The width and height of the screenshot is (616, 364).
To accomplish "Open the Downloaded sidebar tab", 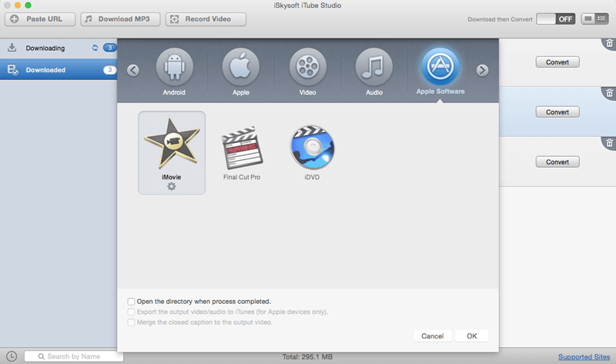I will pos(59,69).
